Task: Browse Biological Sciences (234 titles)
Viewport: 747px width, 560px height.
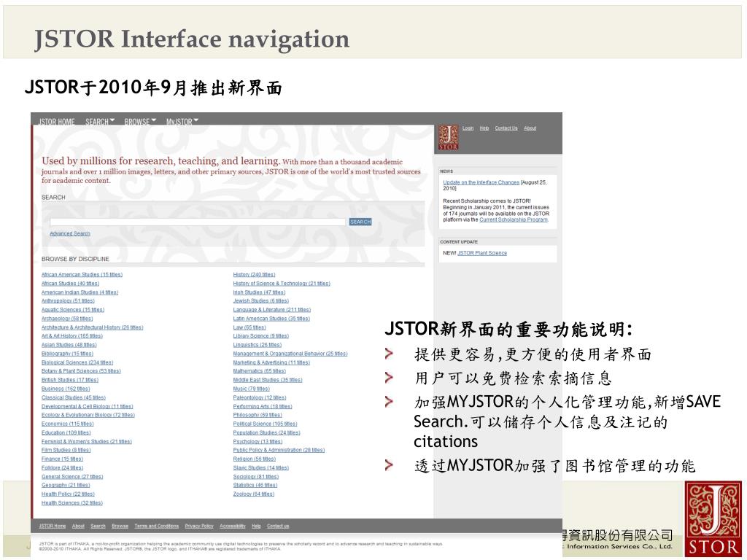Action: pyautogui.click(x=77, y=362)
